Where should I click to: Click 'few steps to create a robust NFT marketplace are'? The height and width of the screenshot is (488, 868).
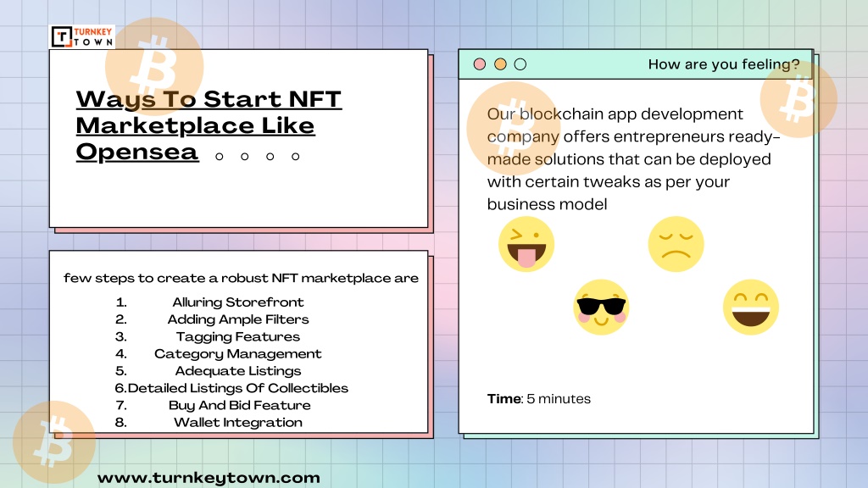tap(241, 278)
